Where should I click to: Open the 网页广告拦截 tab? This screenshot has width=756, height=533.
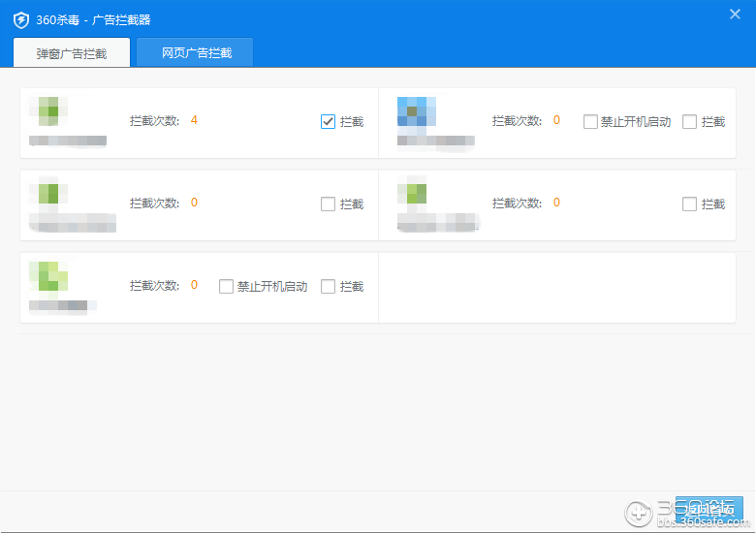coord(196,53)
